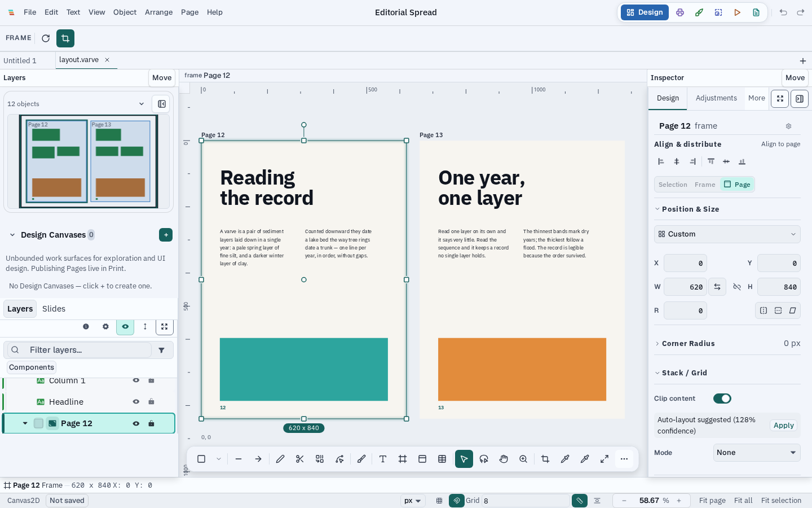The height and width of the screenshot is (508, 812).
Task: Switch to the Adjustments tab
Action: [716, 98]
